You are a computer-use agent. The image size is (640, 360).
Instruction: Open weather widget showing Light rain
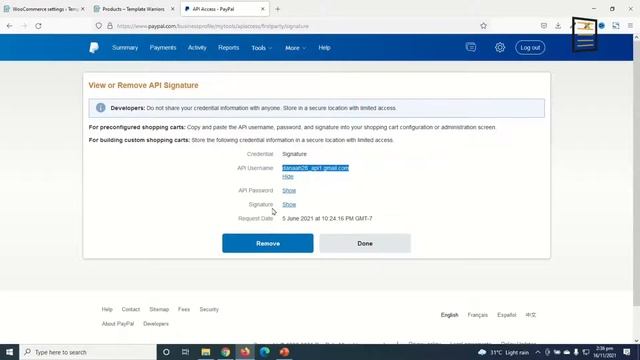[x=503, y=352]
